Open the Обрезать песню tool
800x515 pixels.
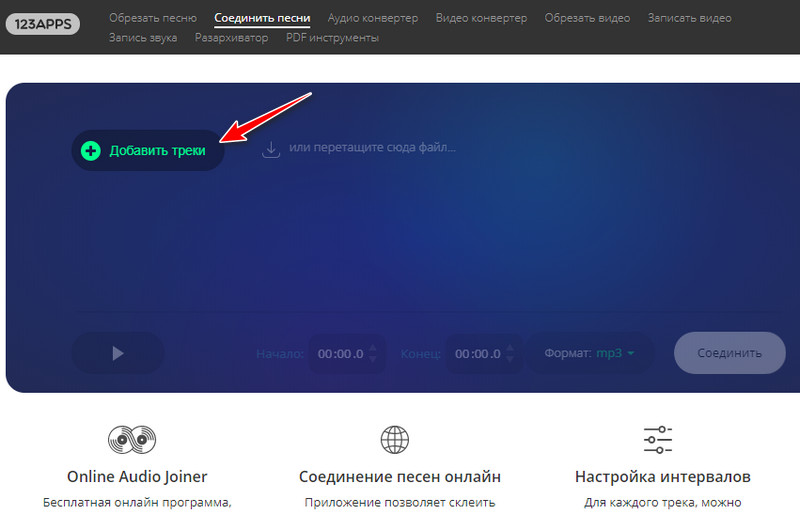[153, 18]
